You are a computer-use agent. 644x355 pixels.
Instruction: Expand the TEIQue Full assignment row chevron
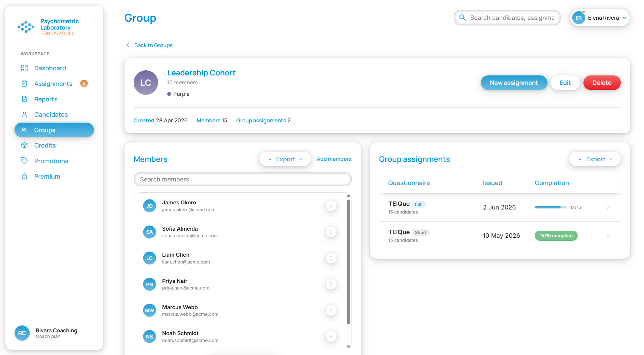pyautogui.click(x=608, y=207)
